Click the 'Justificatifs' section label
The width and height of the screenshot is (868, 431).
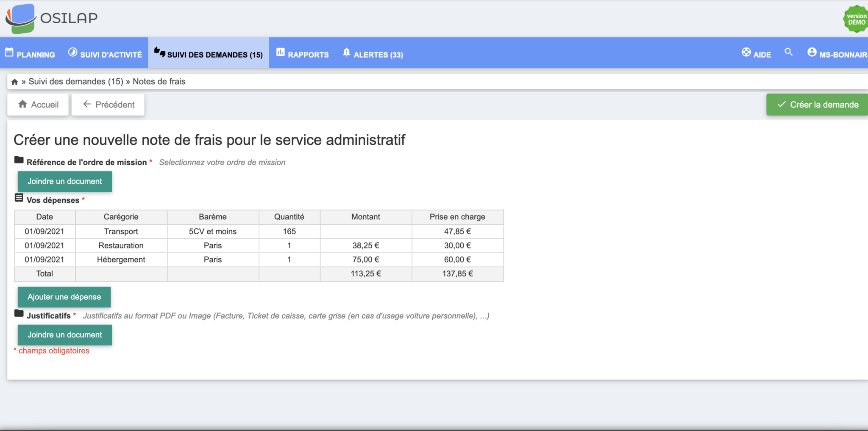49,316
